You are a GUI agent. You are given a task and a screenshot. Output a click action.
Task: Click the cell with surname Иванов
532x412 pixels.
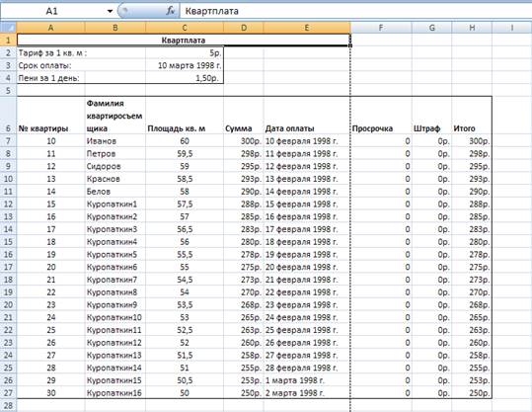(115, 141)
